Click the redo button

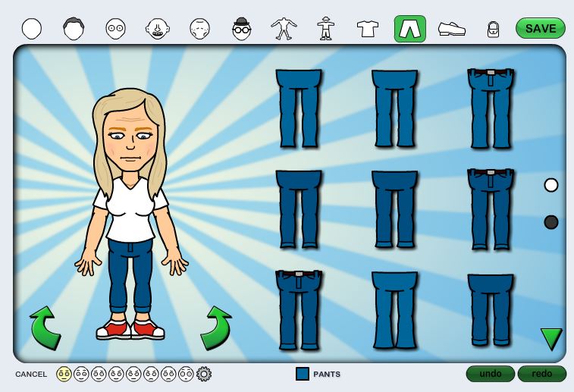click(542, 374)
